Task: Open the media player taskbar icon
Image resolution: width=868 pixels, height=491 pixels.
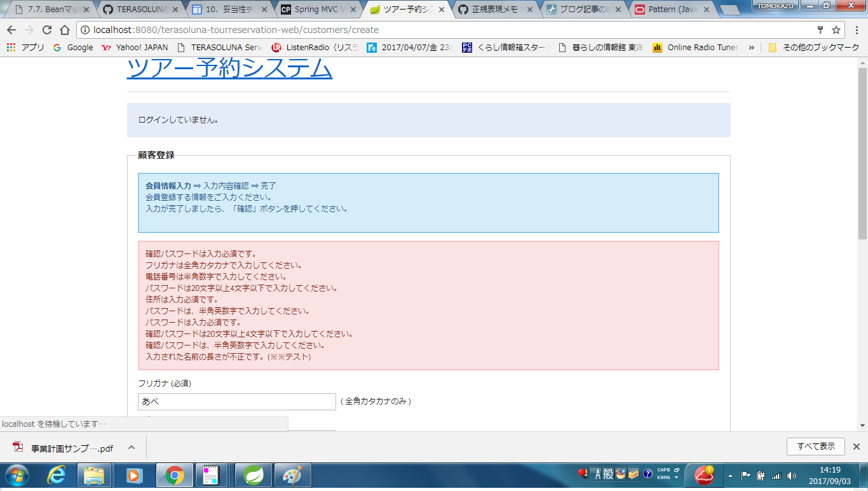Action: pyautogui.click(x=133, y=475)
